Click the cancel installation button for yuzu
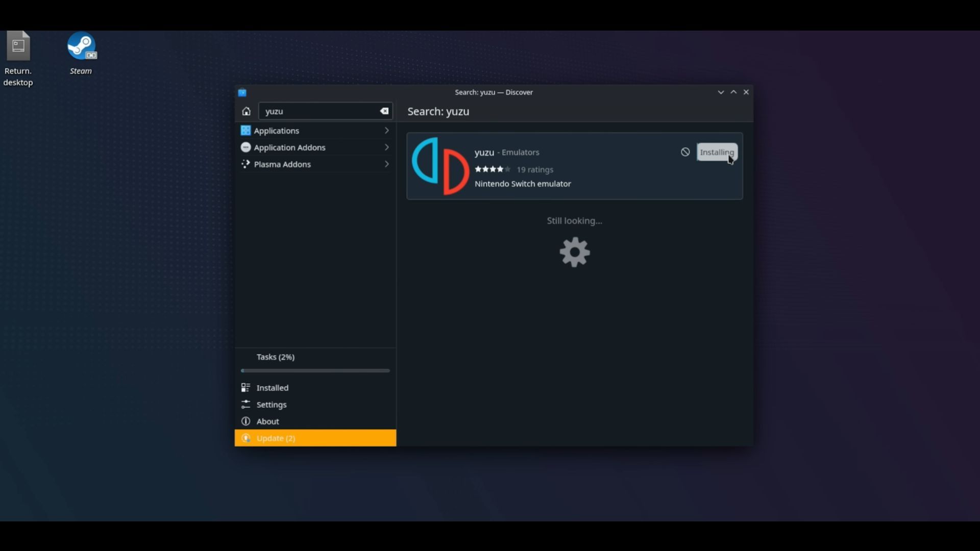Screen dimensions: 980x551 tap(685, 152)
